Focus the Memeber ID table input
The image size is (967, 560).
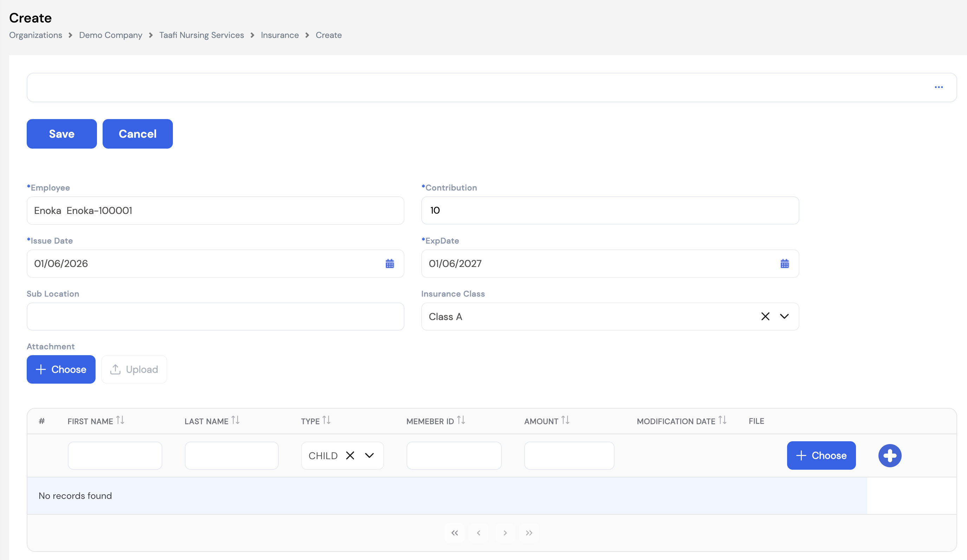coord(454,455)
